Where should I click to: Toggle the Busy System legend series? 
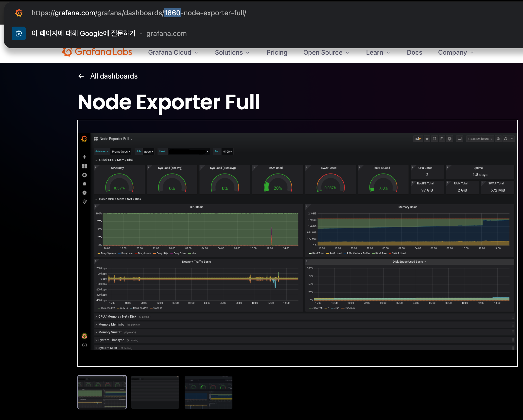pyautogui.click(x=107, y=253)
